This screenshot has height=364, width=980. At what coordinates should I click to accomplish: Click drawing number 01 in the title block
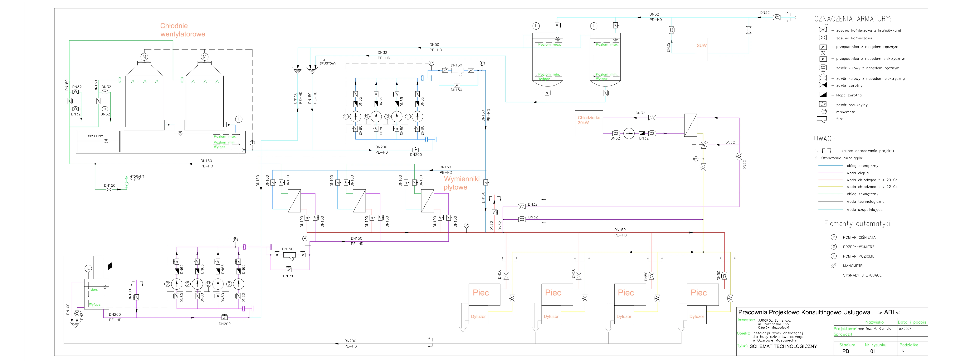(873, 351)
